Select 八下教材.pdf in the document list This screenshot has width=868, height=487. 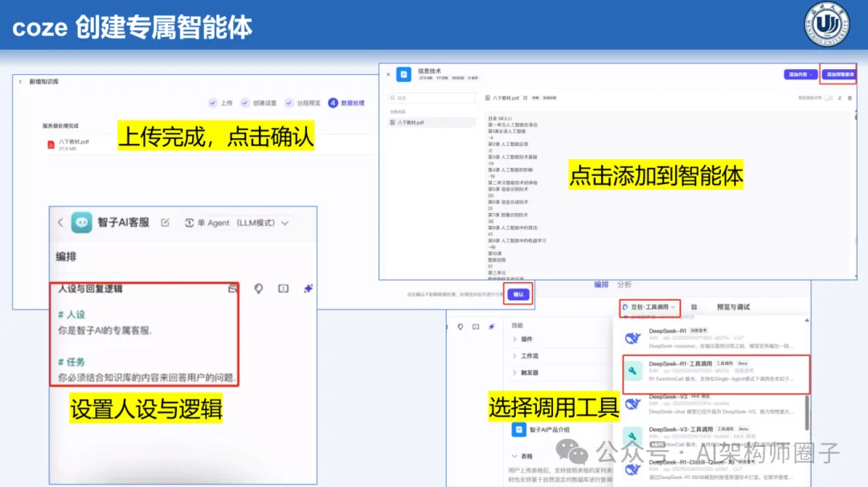point(432,122)
